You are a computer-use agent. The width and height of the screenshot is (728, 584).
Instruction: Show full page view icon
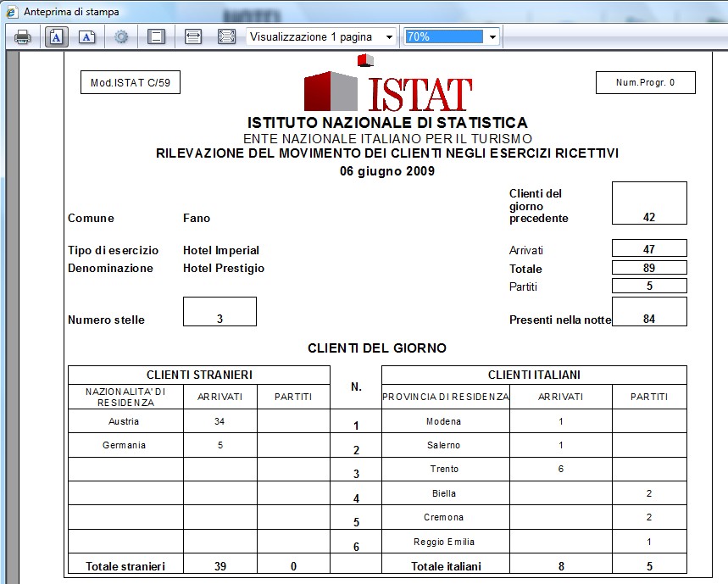[226, 36]
